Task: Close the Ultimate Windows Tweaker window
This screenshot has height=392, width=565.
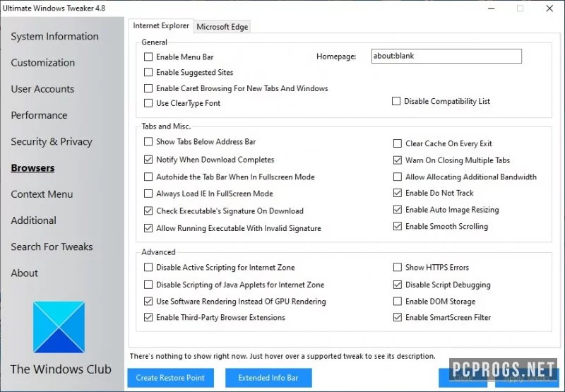Action: (549, 8)
